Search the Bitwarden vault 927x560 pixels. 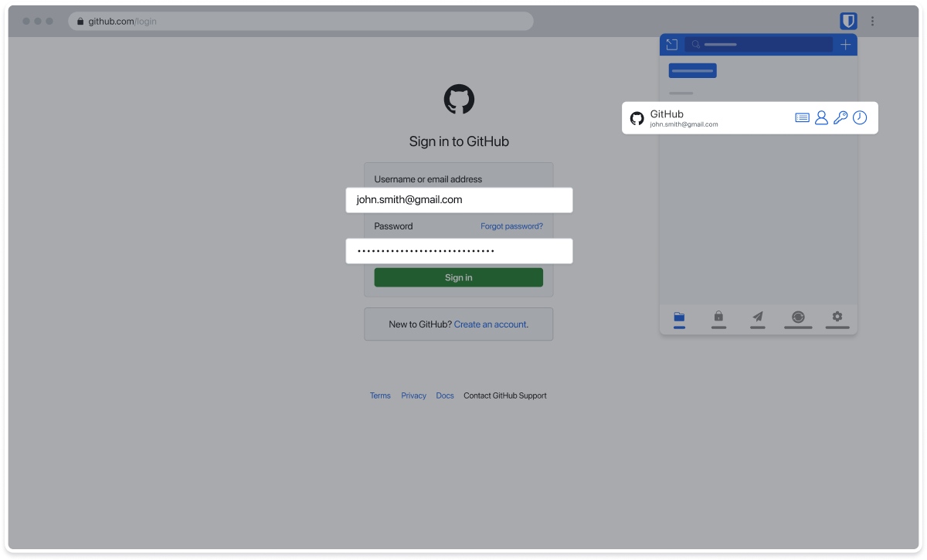click(759, 45)
